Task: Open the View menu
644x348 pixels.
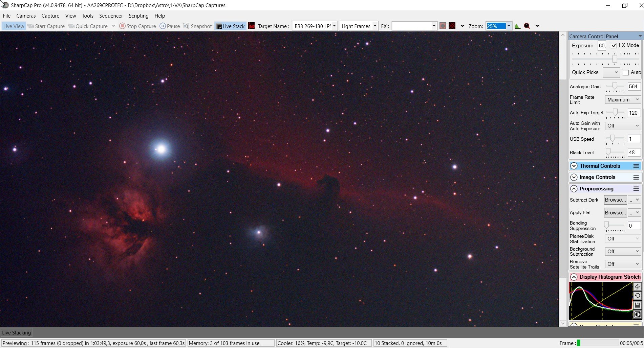Action: pos(70,16)
